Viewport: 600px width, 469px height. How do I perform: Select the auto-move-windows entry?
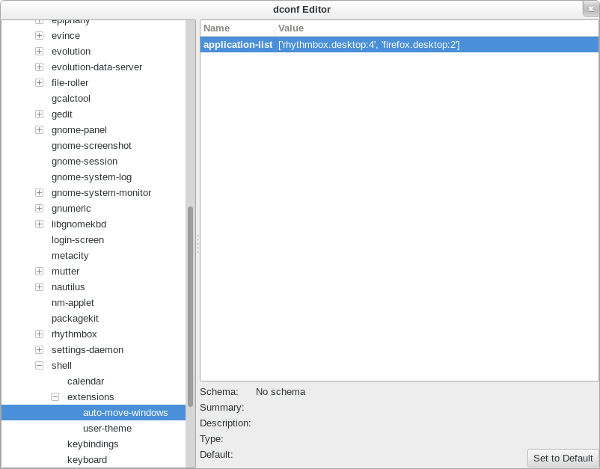coord(126,412)
